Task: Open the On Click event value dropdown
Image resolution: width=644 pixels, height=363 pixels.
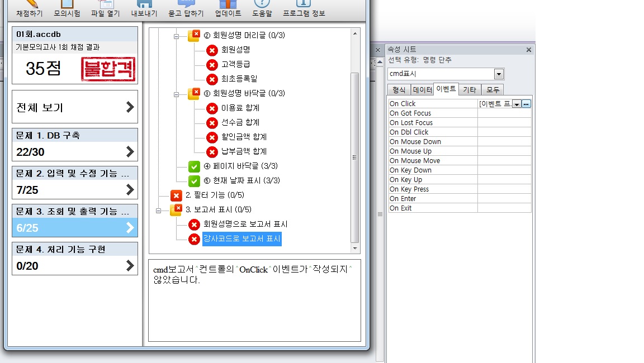Action: (517, 104)
